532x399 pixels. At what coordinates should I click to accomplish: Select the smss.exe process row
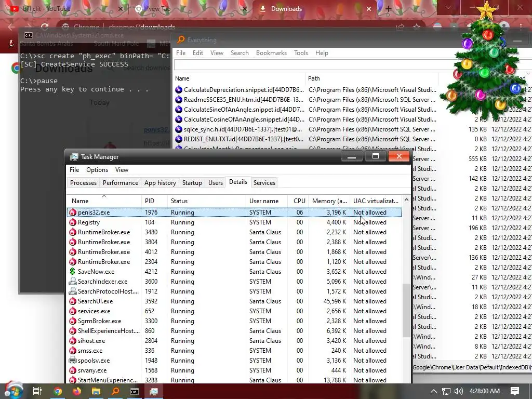234,351
